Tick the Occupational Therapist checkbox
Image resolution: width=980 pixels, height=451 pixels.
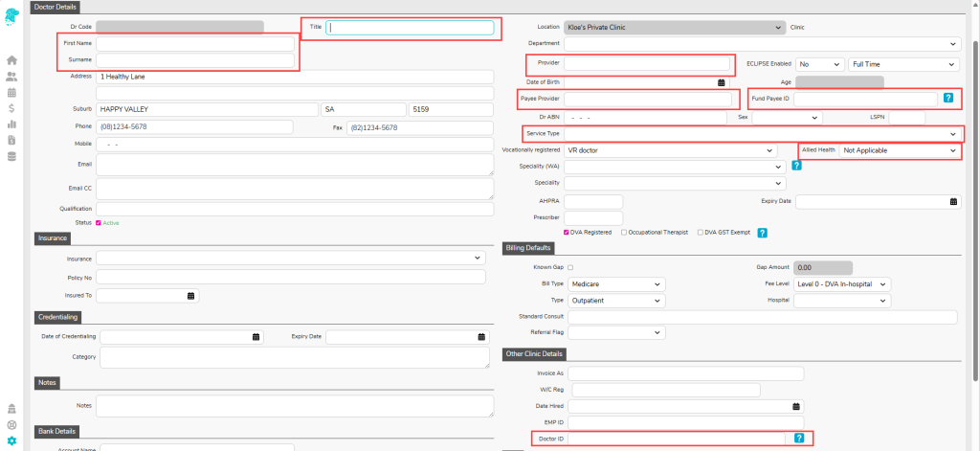tap(624, 232)
